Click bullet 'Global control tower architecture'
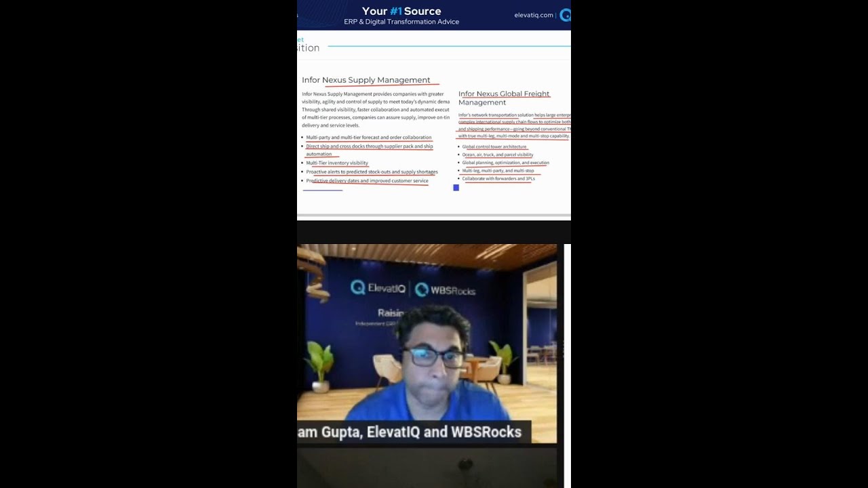 pyautogui.click(x=494, y=146)
